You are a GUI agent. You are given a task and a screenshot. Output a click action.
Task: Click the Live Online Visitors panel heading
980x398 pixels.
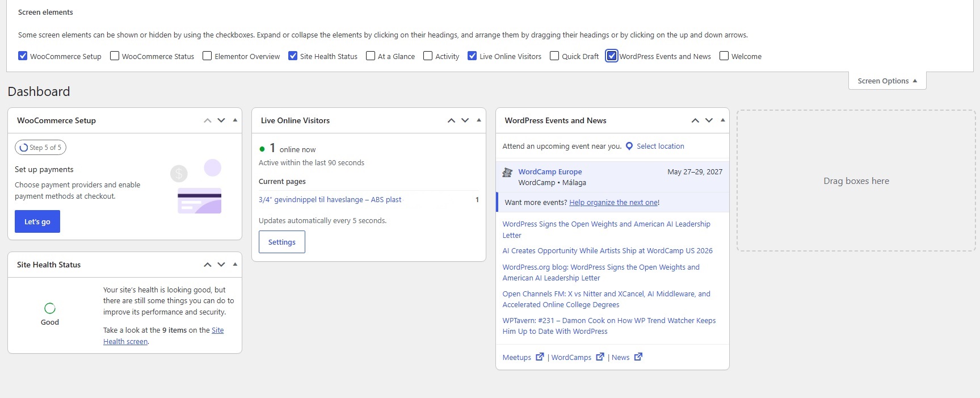pyautogui.click(x=295, y=120)
